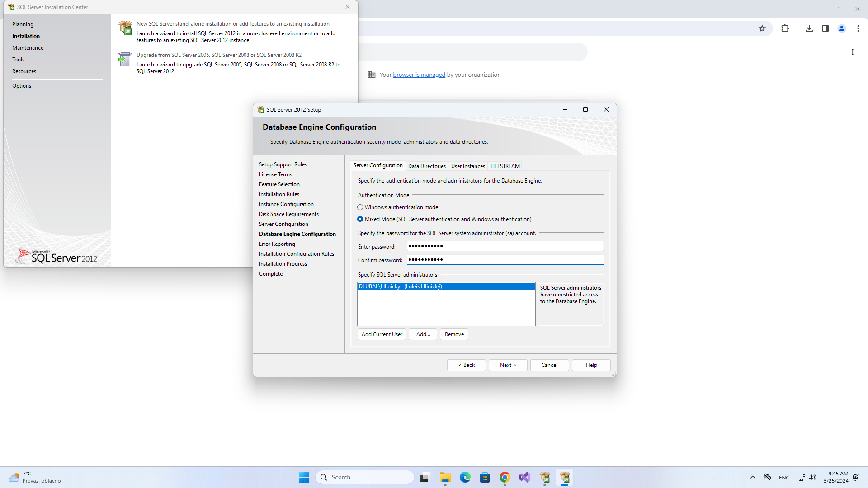
Task: Click the Planning section in sidebar
Action: point(23,24)
